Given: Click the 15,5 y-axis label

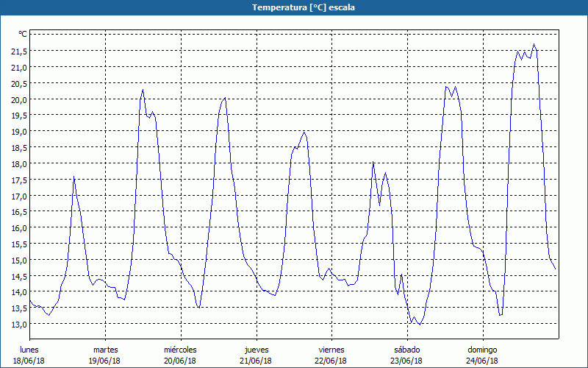Looking at the screenshot, I should [x=19, y=244].
